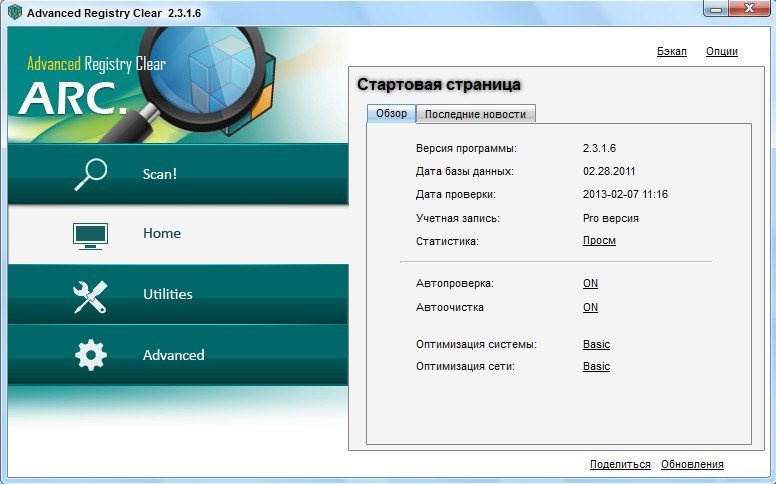Click the Стартовая страница heading
This screenshot has width=776, height=484.
pyautogui.click(x=439, y=85)
